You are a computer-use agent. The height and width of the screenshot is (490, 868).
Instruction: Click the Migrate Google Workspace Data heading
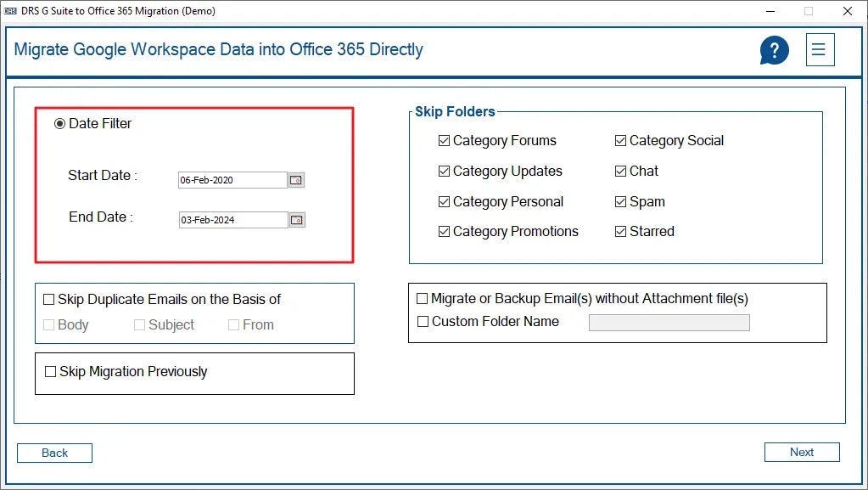pyautogui.click(x=218, y=49)
